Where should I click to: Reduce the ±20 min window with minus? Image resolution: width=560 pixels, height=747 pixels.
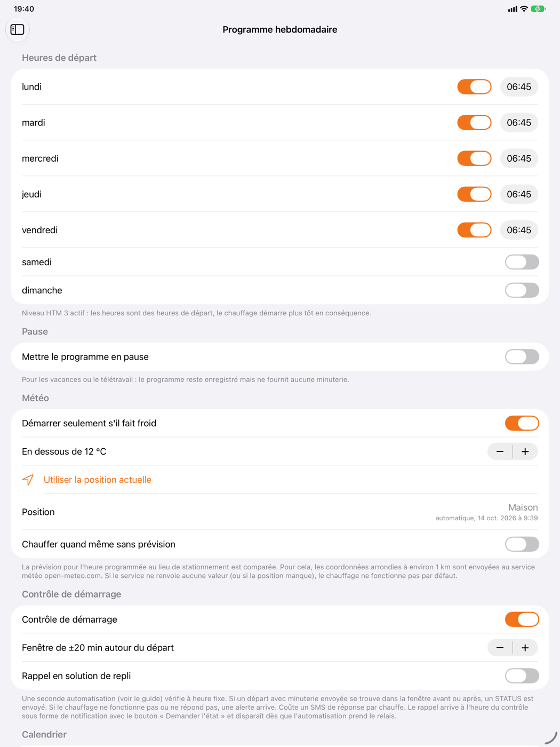(x=500, y=648)
